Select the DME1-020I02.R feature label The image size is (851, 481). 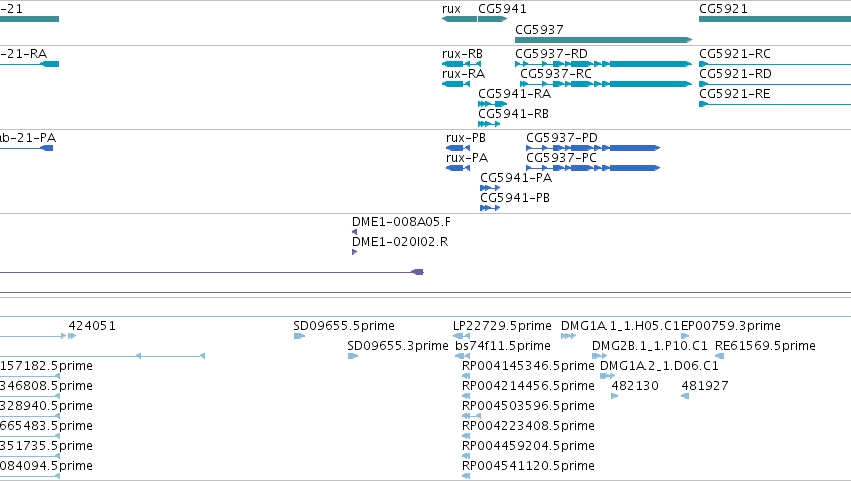point(400,242)
